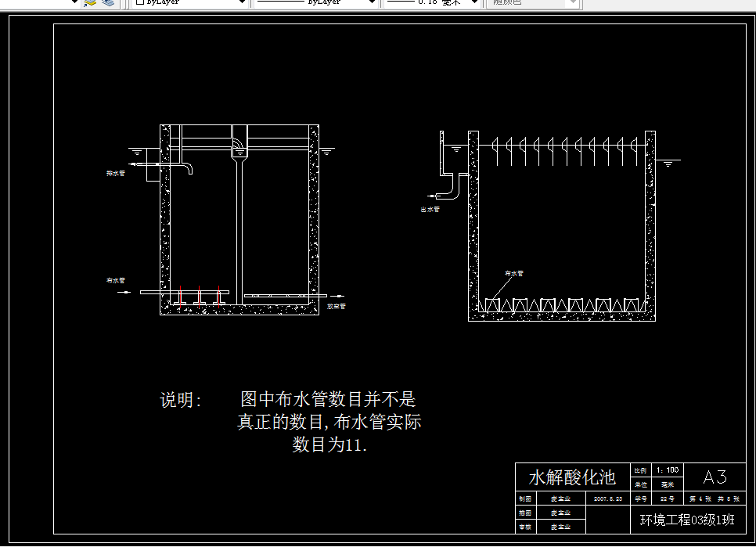
Task: Select the 学号 cell in the title block
Action: tap(640, 498)
